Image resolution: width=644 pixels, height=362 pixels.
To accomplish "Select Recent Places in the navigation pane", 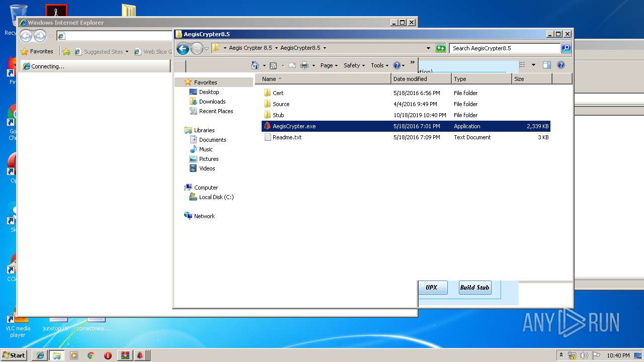I will point(211,111).
